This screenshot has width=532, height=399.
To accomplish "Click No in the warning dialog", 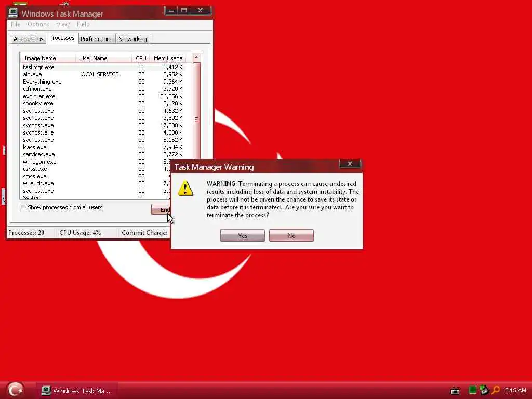I will [x=291, y=235].
